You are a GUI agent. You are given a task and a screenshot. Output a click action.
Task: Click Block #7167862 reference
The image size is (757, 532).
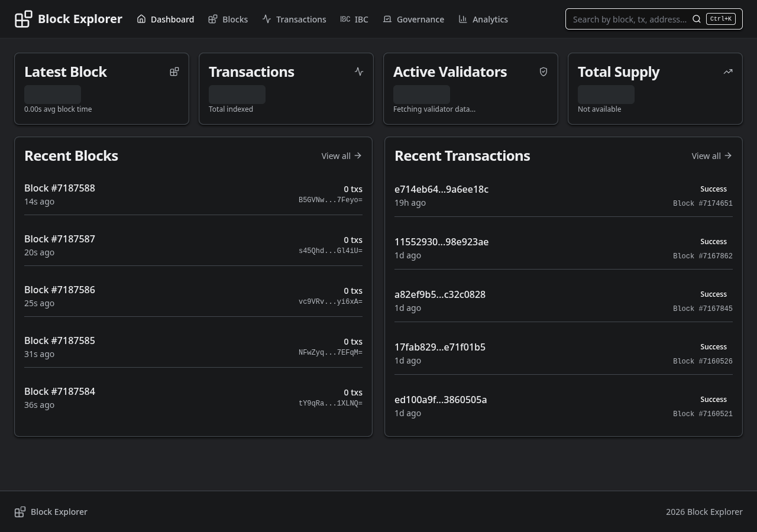703,256
